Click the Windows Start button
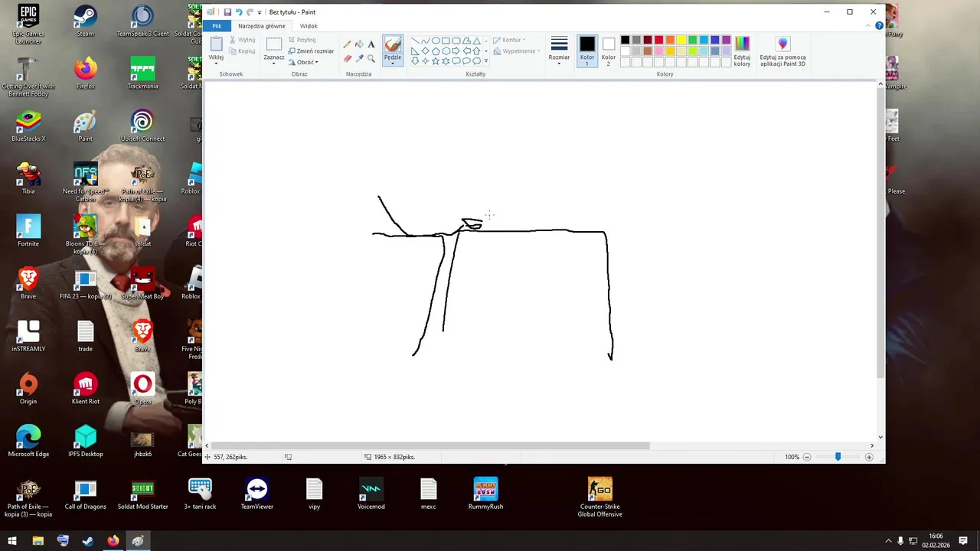 [12, 541]
